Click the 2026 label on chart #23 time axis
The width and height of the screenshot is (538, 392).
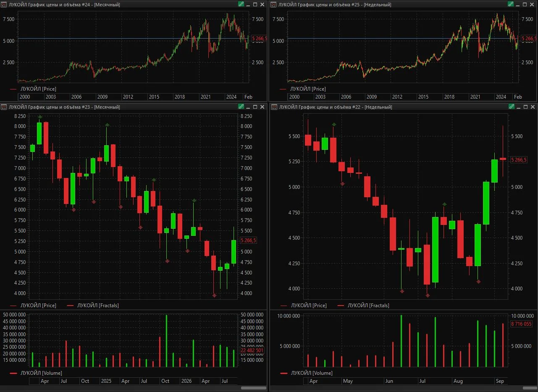pos(186,381)
